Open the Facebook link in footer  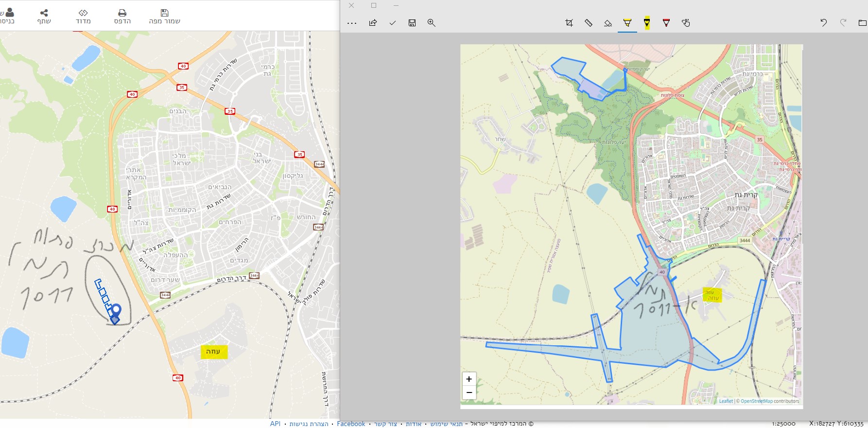pos(351,424)
